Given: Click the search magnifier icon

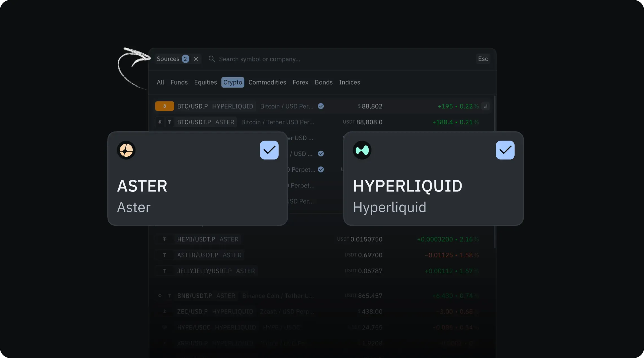Looking at the screenshot, I should click(212, 59).
